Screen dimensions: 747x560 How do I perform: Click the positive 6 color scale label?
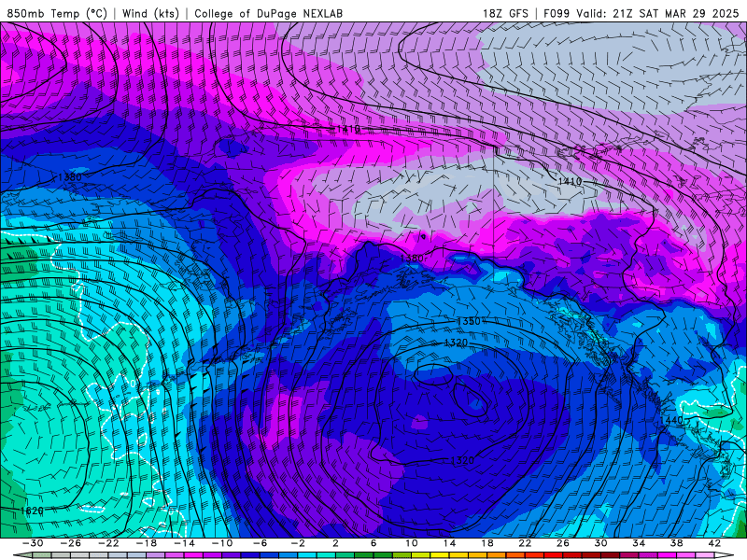[373, 543]
